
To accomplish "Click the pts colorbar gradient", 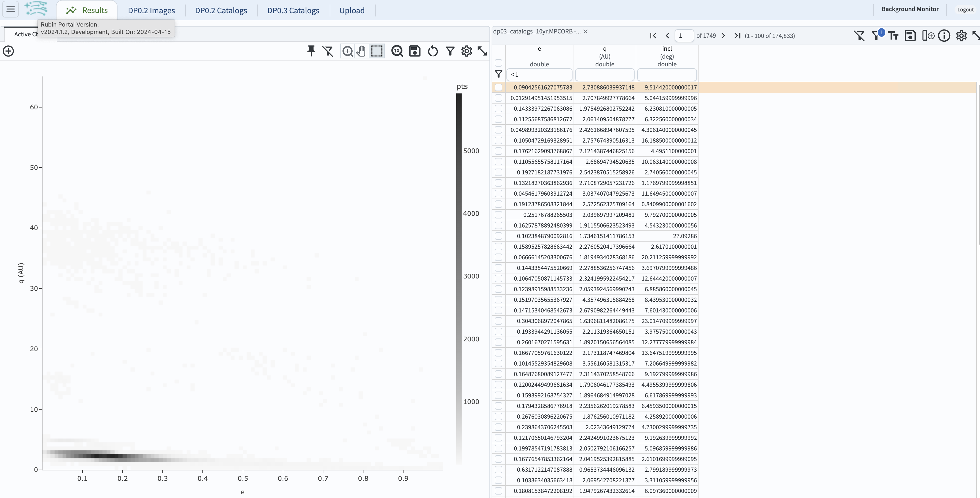I will pos(459,279).
